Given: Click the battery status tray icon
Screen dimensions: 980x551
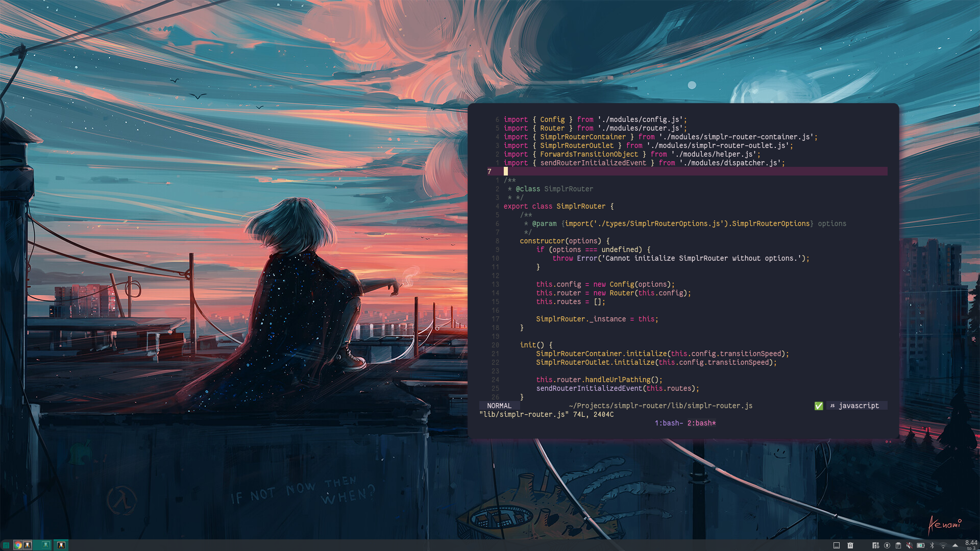Looking at the screenshot, I should coord(920,545).
